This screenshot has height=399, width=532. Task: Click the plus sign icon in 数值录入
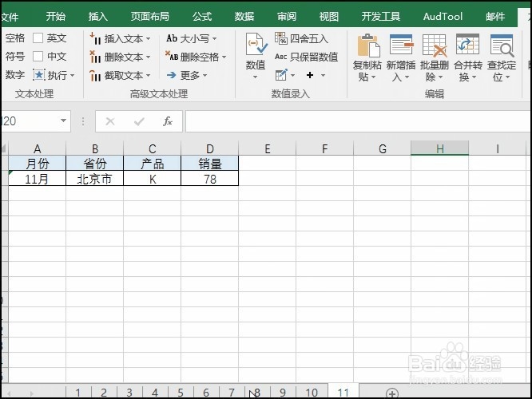(310, 75)
